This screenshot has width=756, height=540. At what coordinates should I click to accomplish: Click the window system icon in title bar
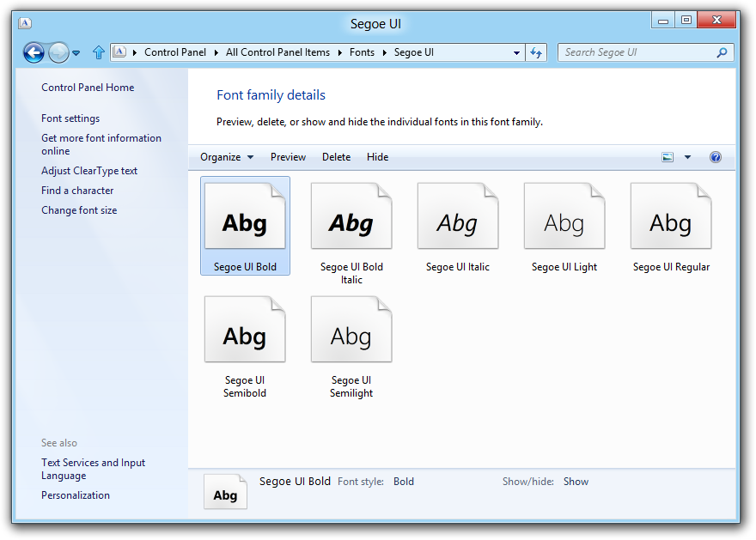pos(25,22)
